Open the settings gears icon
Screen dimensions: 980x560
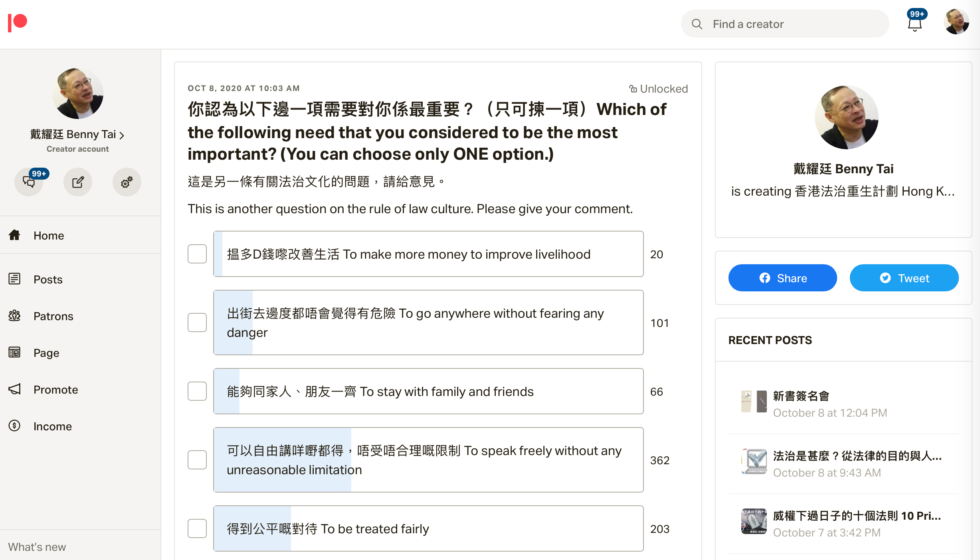(127, 182)
